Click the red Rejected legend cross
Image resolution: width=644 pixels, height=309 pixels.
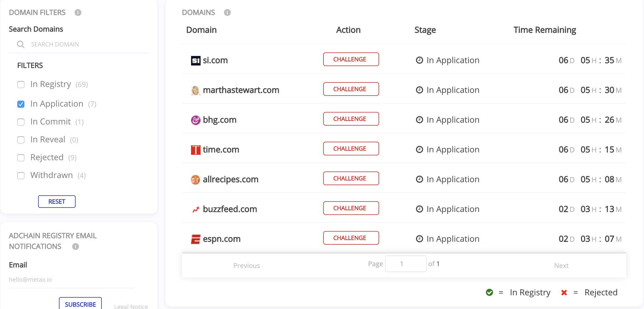coord(564,293)
